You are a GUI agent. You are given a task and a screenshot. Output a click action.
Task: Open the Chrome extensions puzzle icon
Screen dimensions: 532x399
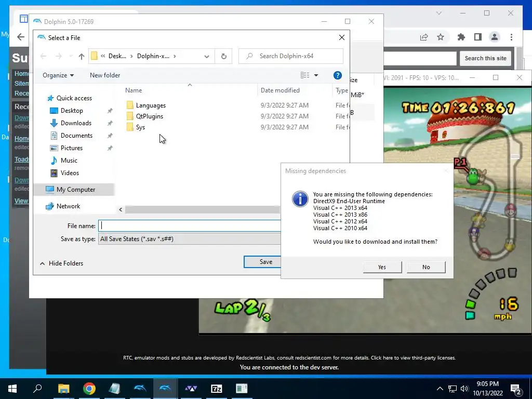pyautogui.click(x=461, y=37)
